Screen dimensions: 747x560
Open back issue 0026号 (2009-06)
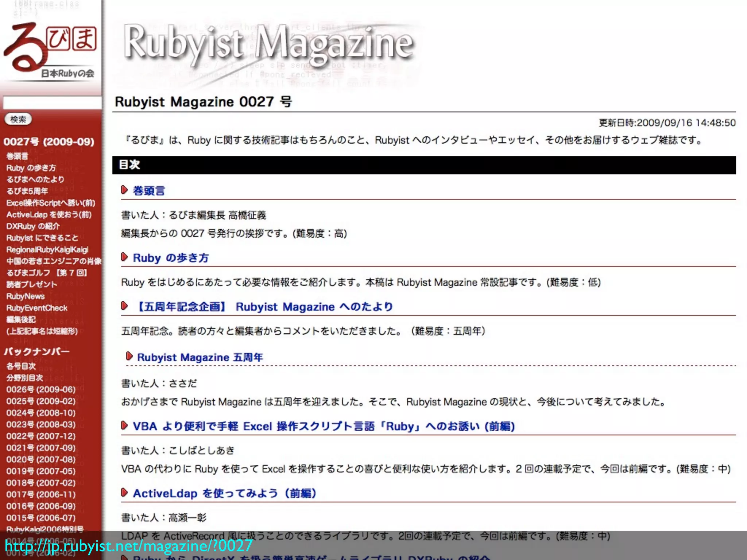coord(41,389)
